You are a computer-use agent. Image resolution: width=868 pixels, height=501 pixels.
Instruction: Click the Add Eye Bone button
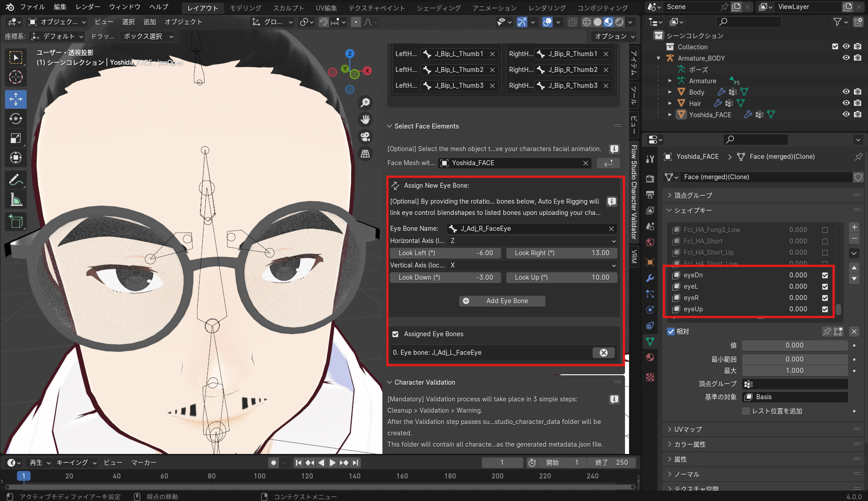502,301
